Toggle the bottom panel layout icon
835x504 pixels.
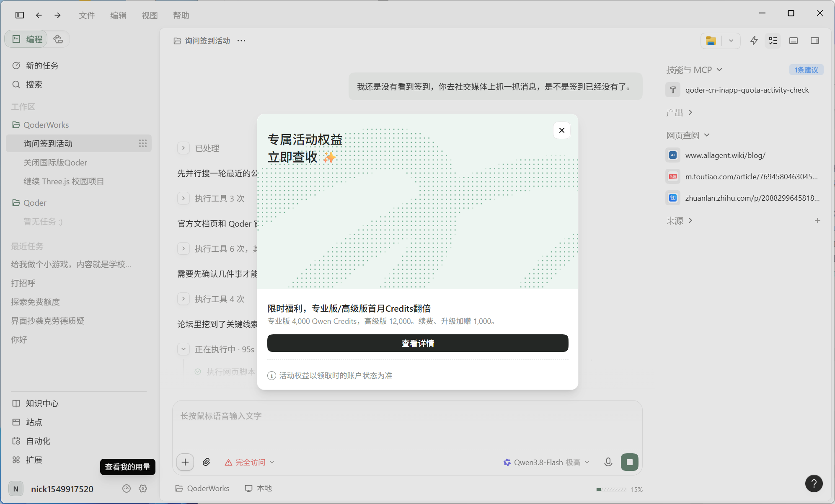[x=794, y=41]
